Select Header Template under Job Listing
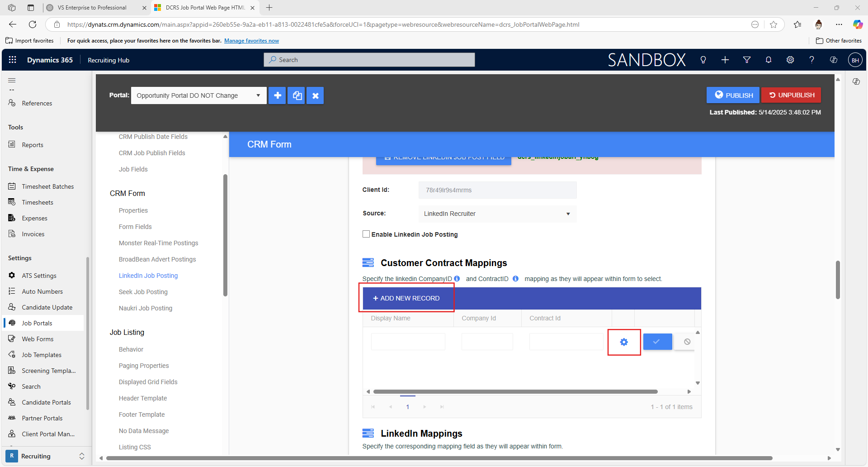Screen dimensions: 868x467 tap(143, 398)
